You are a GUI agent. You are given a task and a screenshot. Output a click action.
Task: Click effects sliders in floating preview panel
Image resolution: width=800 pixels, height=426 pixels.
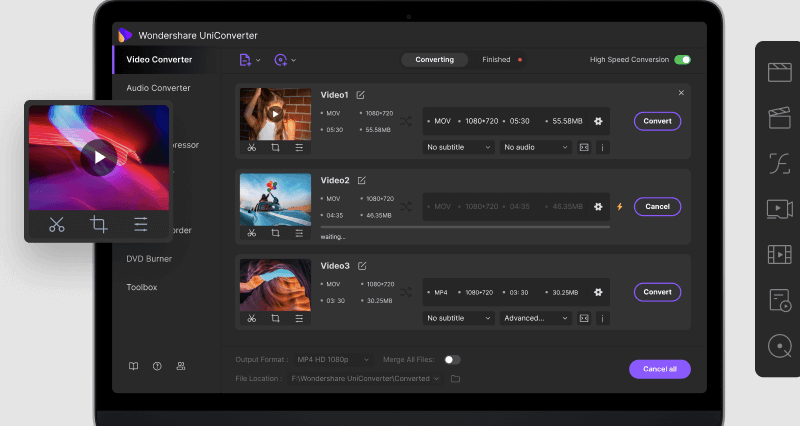pos(141,224)
